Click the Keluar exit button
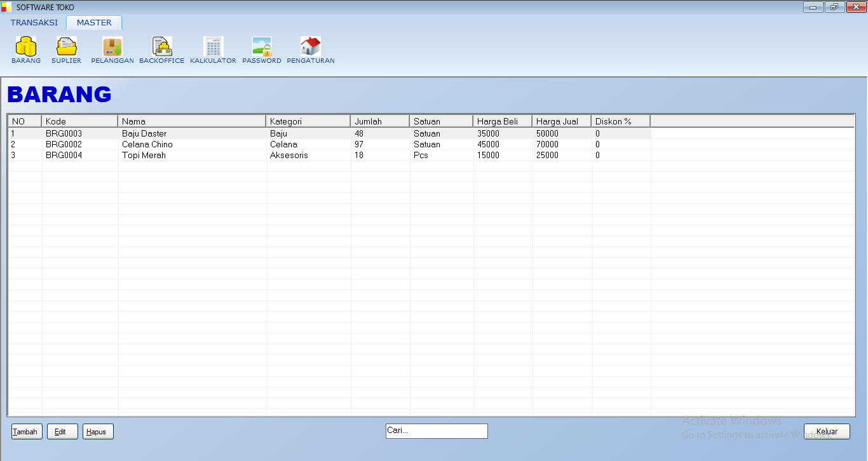The image size is (868, 461). 827,432
